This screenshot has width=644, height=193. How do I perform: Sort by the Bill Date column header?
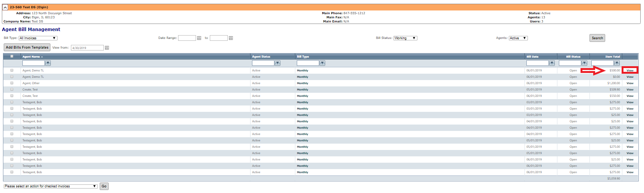coord(532,57)
